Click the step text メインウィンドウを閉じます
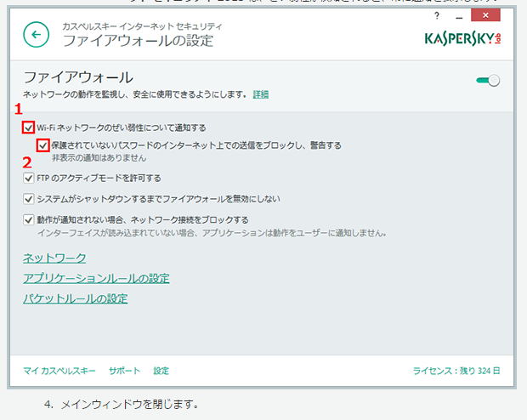Image resolution: width=527 pixels, height=420 pixels. [129, 404]
